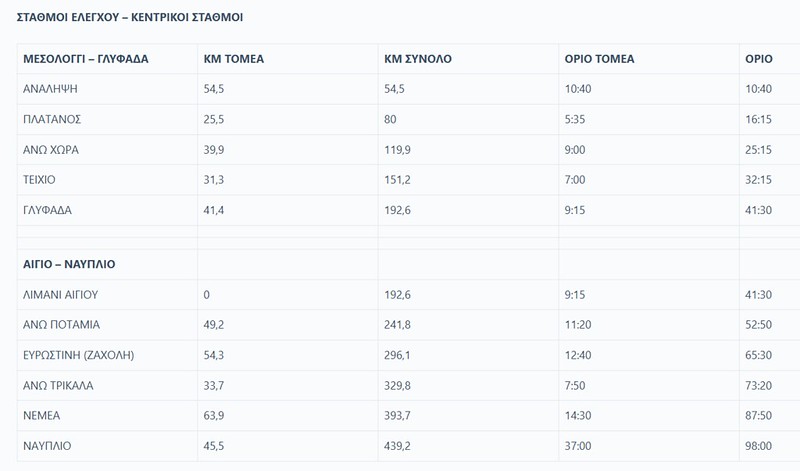Click the ΑΝΩ ΧΩΡΑ station cell
This screenshot has height=471, width=800.
pos(51,150)
